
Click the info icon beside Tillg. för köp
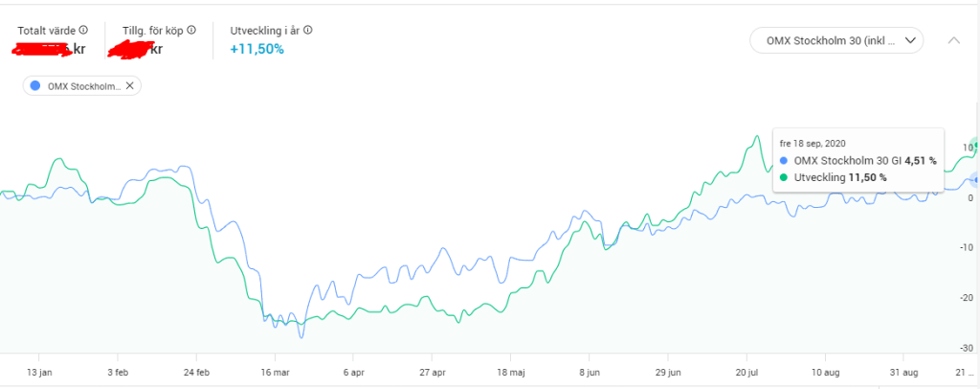pyautogui.click(x=191, y=30)
